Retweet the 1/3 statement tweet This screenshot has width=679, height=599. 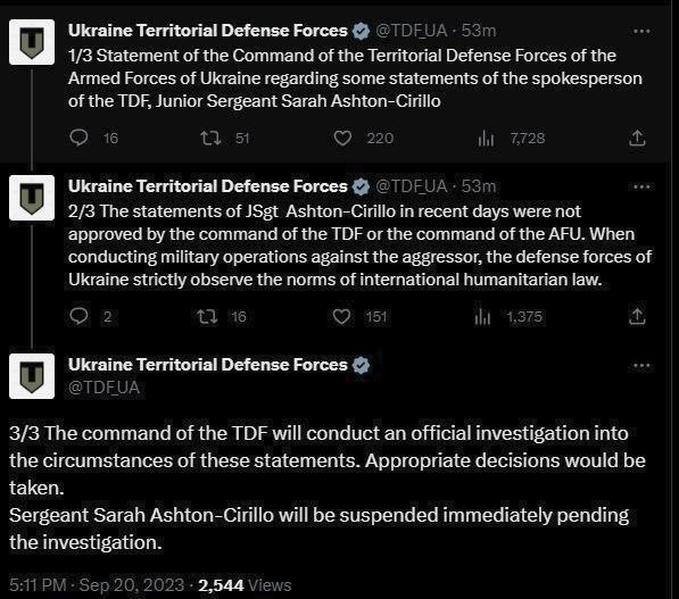click(x=211, y=138)
